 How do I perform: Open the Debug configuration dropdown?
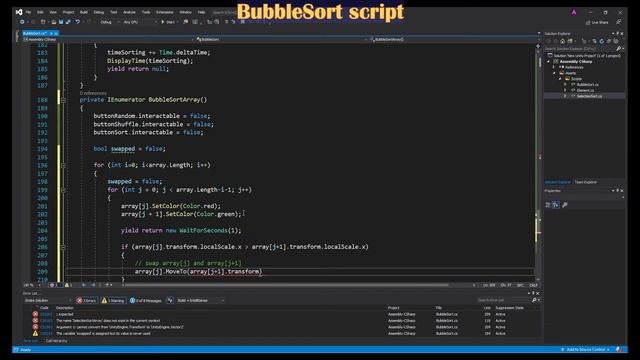[x=109, y=22]
